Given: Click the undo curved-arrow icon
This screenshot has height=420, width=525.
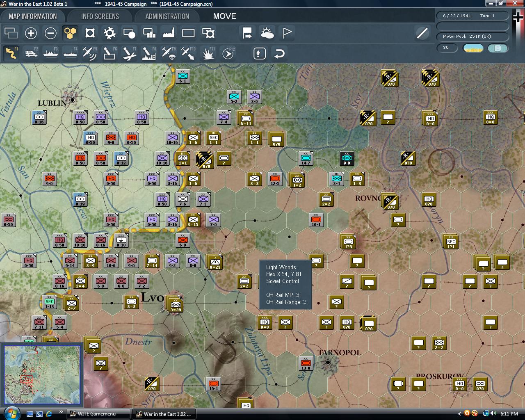Looking at the screenshot, I should (279, 53).
